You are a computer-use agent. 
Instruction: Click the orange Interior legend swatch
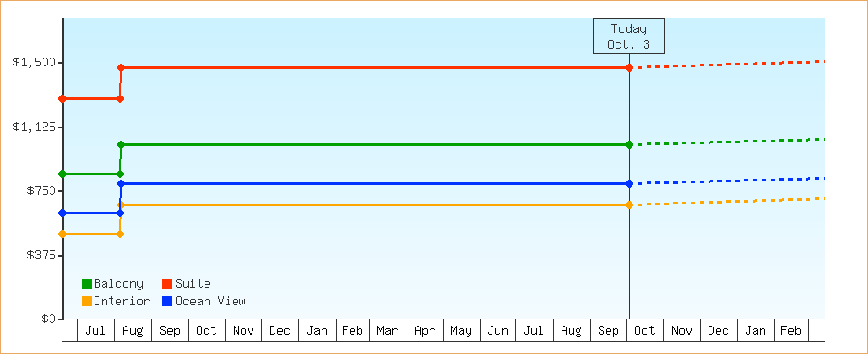click(x=87, y=302)
